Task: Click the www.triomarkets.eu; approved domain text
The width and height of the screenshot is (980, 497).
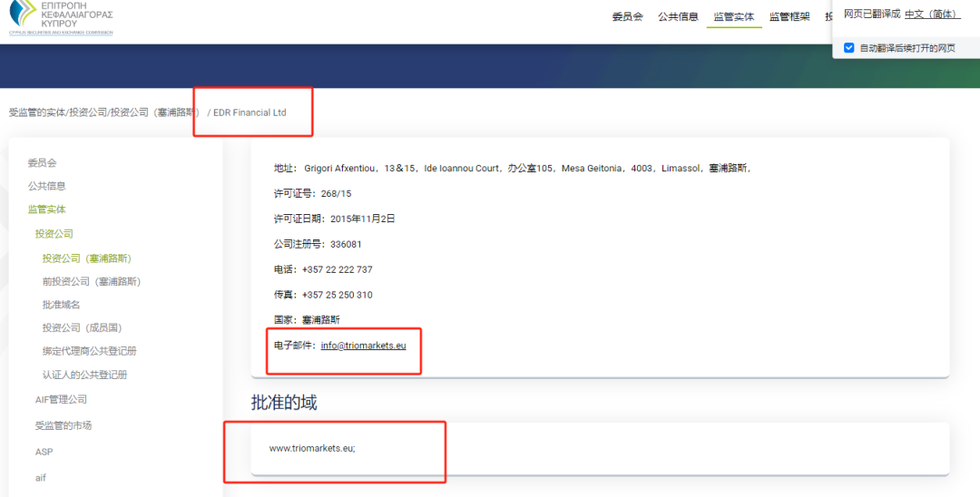Action: (312, 448)
